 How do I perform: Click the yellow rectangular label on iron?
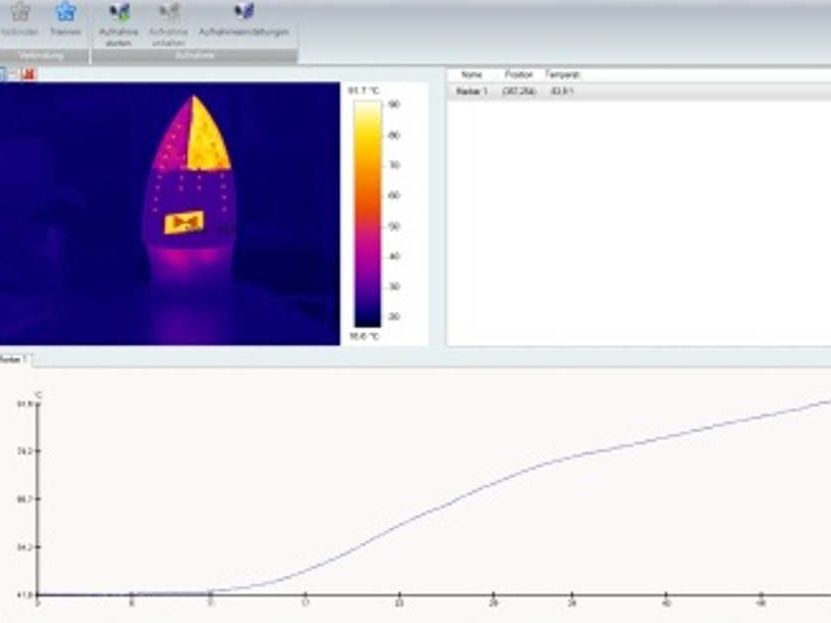(x=184, y=222)
